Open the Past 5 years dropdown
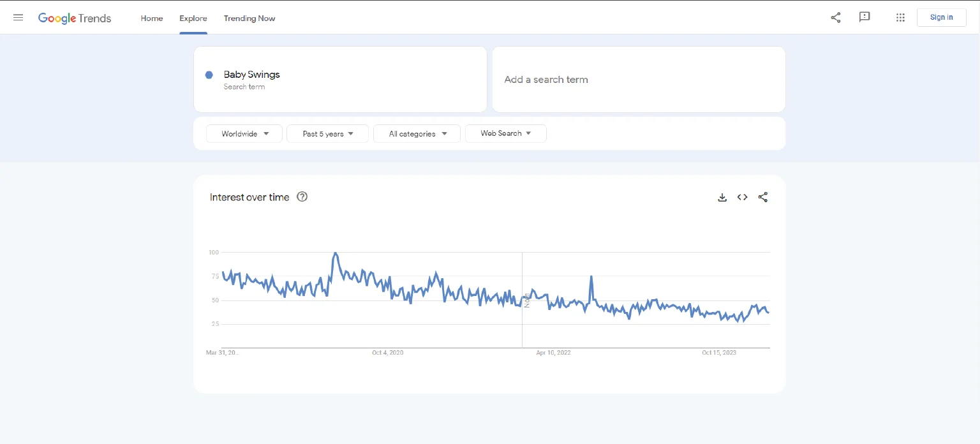 [327, 133]
